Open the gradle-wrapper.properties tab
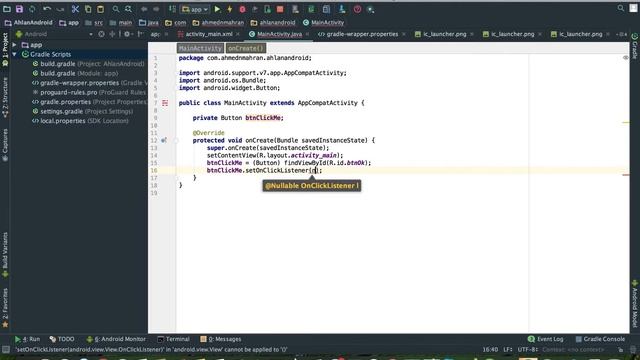 click(362, 34)
